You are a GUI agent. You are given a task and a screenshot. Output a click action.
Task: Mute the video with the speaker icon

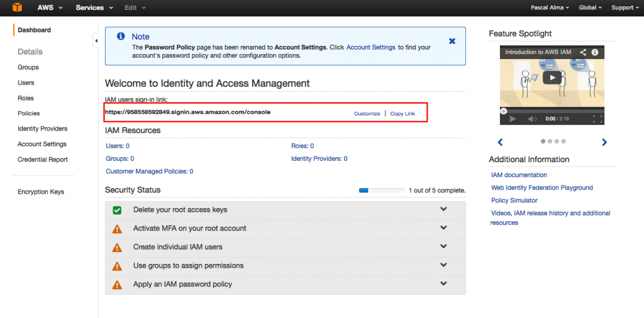532,119
